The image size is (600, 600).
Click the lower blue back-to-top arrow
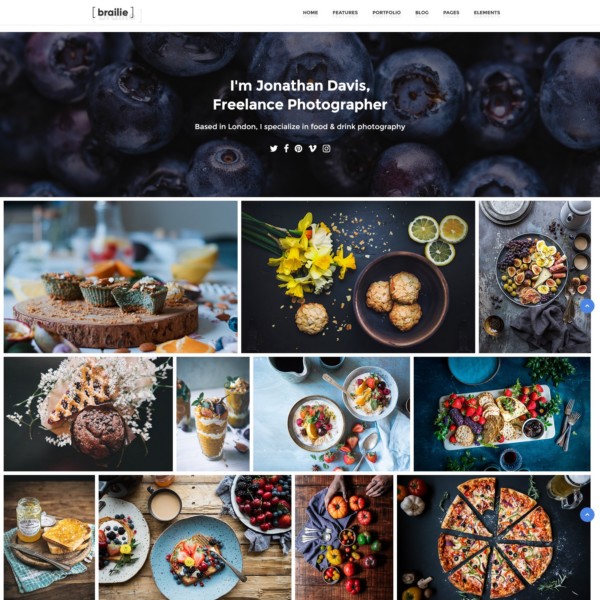point(587,515)
